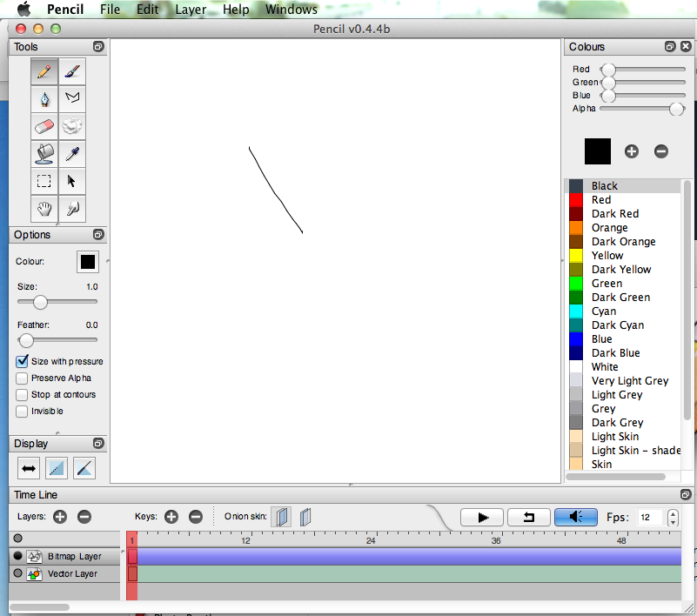Grab the Hand tool
This screenshot has width=697, height=616.
click(x=44, y=209)
